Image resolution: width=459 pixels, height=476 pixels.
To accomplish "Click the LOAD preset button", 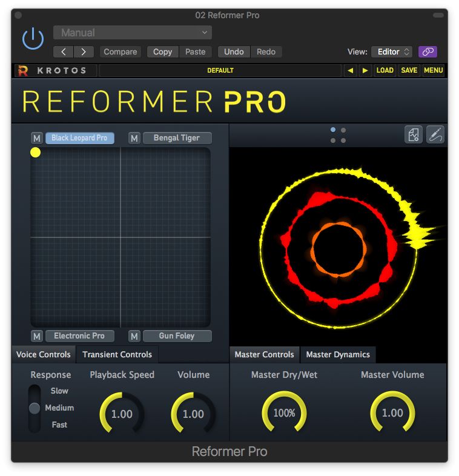I will point(385,70).
